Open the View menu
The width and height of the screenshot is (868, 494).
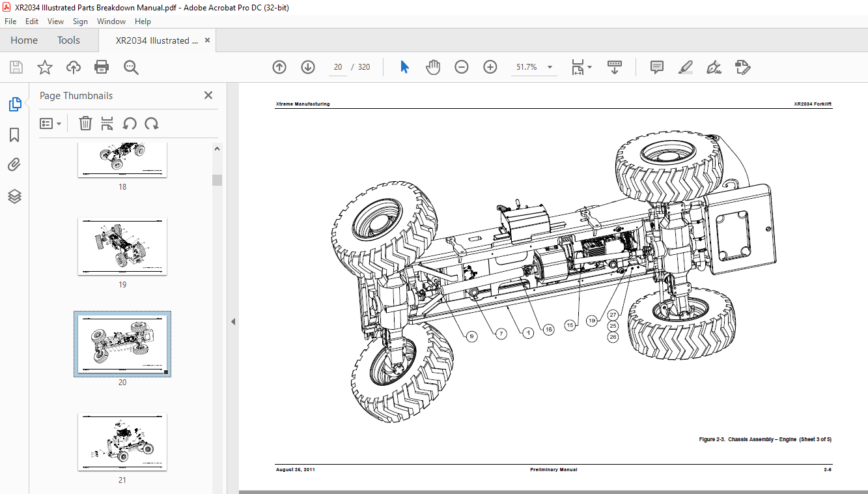(x=55, y=22)
